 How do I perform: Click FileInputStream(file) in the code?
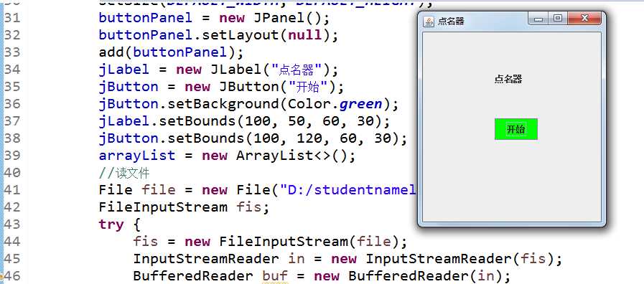[309, 242]
